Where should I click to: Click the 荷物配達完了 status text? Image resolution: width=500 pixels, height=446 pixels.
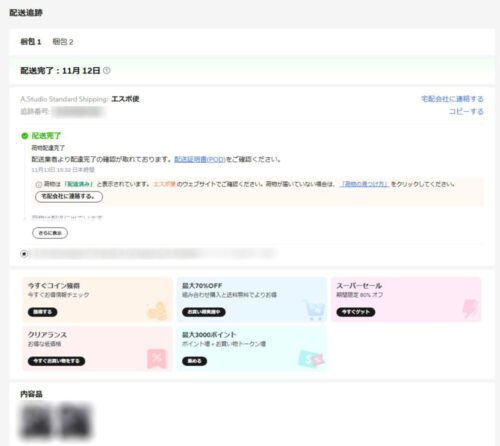coord(48,148)
